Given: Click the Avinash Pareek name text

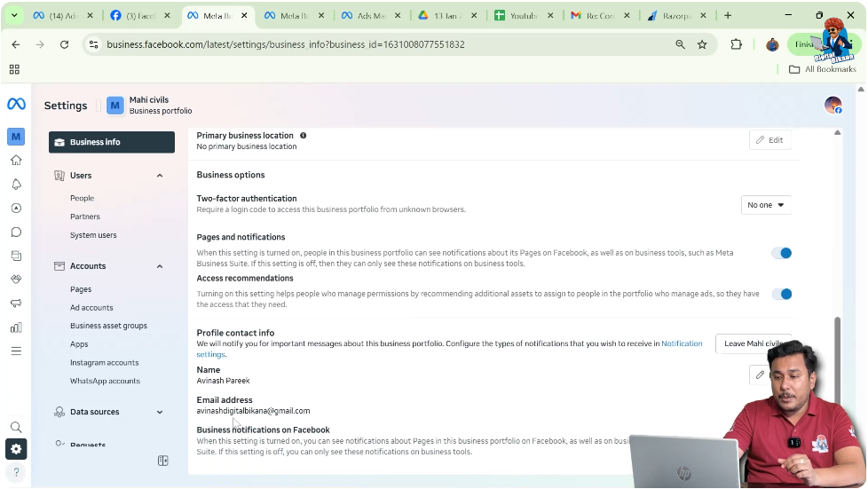Looking at the screenshot, I should click(223, 381).
